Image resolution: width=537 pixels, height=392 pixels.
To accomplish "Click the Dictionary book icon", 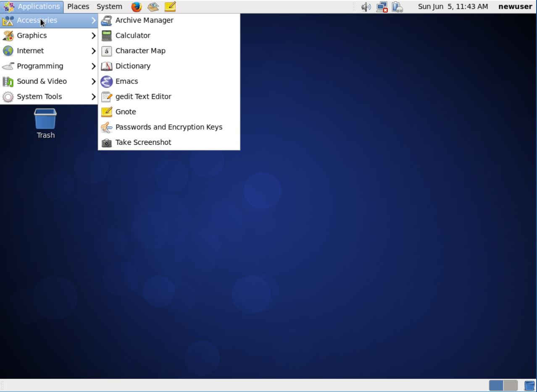I will pos(107,66).
